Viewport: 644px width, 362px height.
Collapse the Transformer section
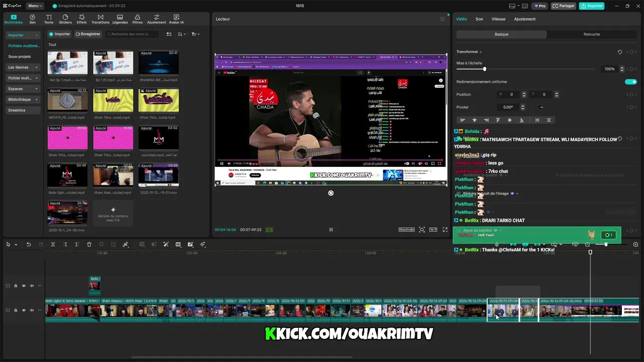(480, 52)
